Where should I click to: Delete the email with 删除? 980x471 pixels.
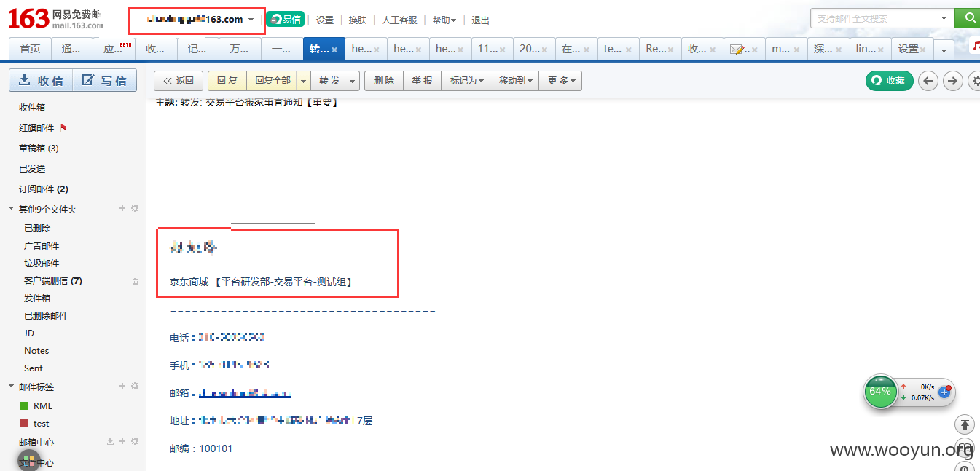pyautogui.click(x=383, y=81)
